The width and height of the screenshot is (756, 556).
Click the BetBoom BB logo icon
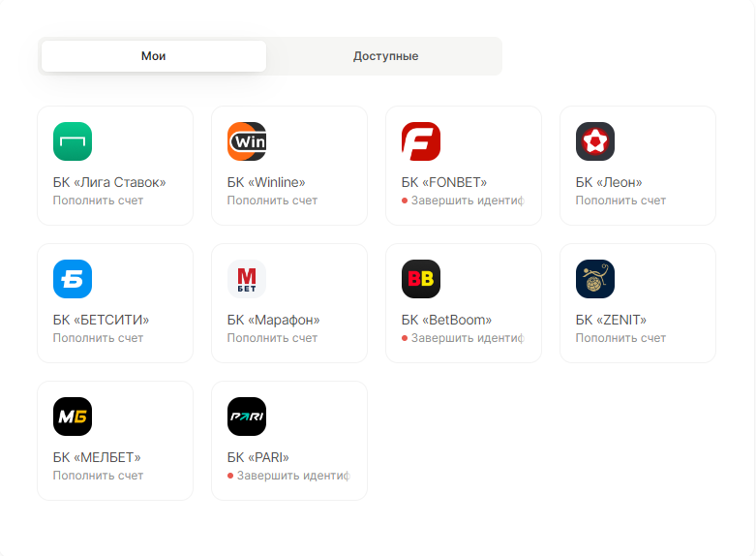tap(421, 279)
